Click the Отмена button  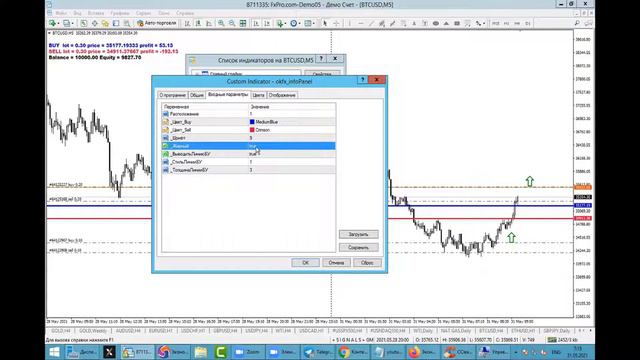point(336,262)
